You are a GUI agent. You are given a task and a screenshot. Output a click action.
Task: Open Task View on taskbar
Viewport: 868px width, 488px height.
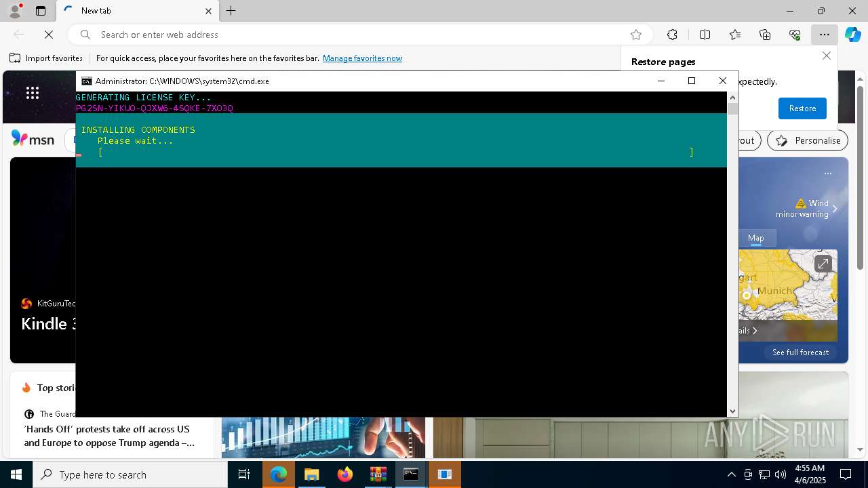244,474
